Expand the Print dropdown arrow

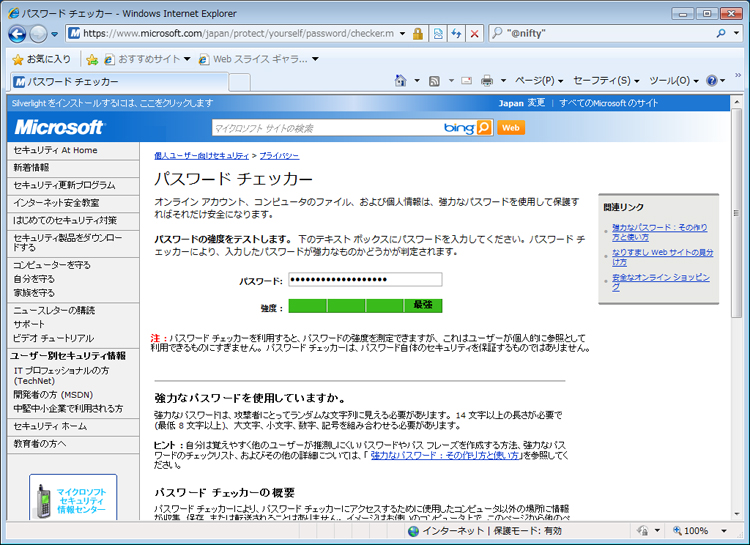pyautogui.click(x=503, y=81)
